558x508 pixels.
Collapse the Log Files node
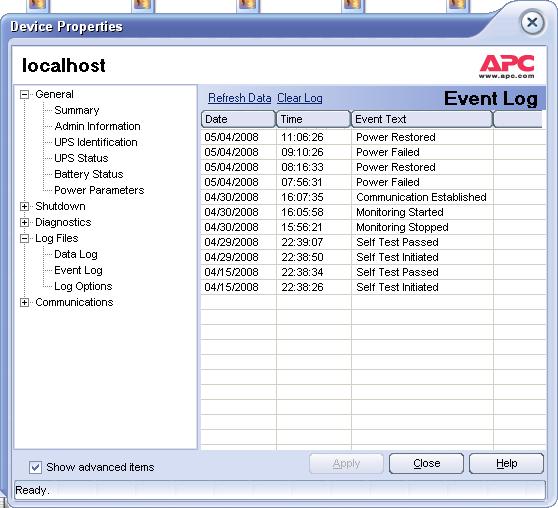click(24, 239)
